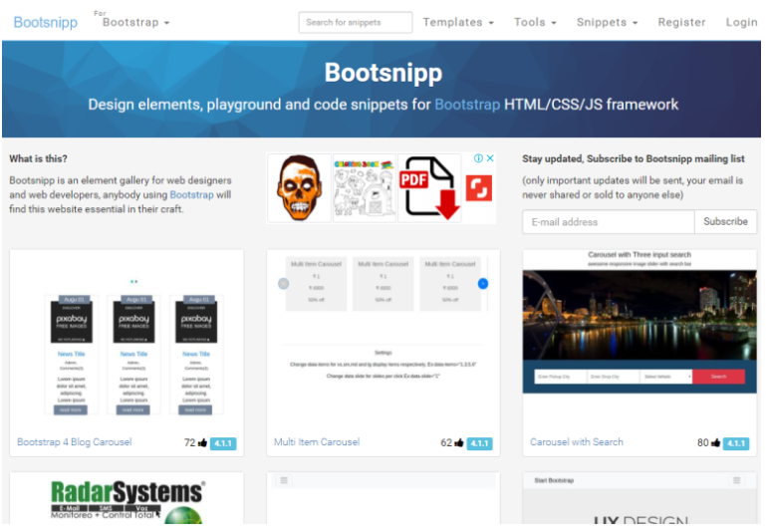Click 4.1.1 badge on Multi Item Carousel
This screenshot has height=532, width=766.
click(480, 443)
